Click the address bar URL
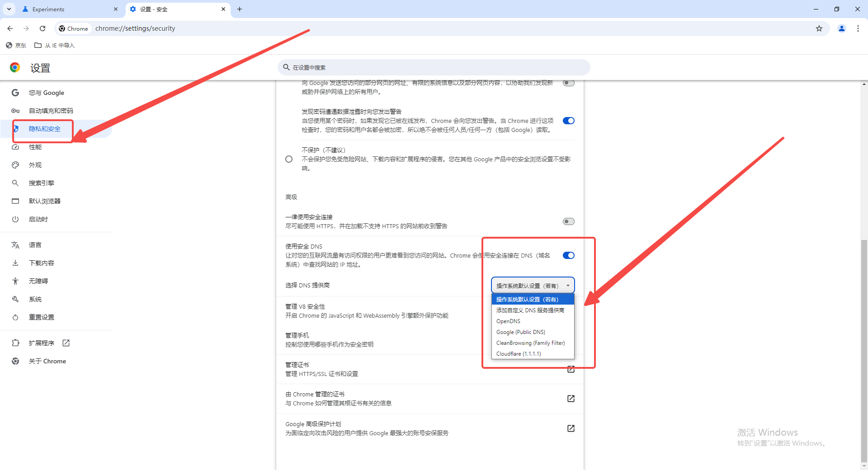 click(135, 28)
